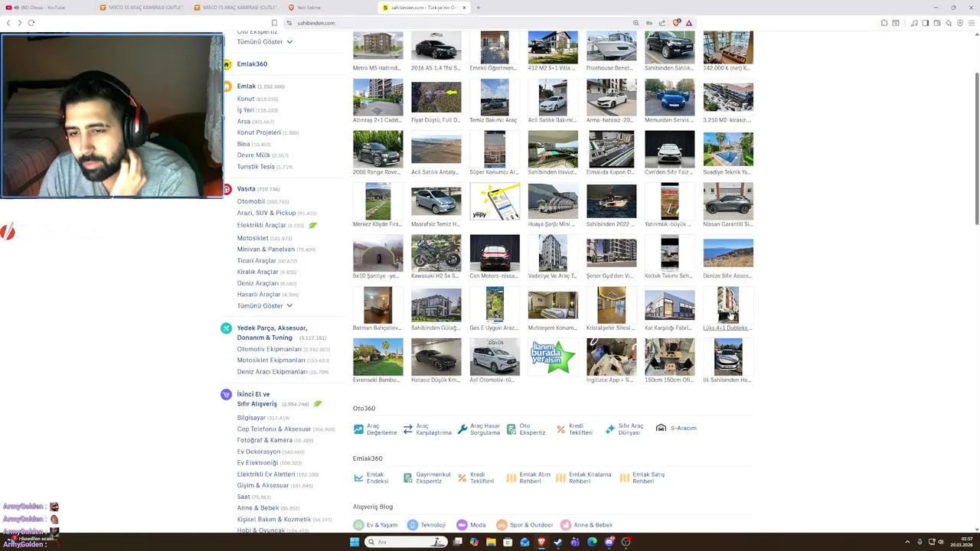This screenshot has height=551, width=980.
Task: Click the Emlak category icon in sidebar
Action: (x=227, y=86)
